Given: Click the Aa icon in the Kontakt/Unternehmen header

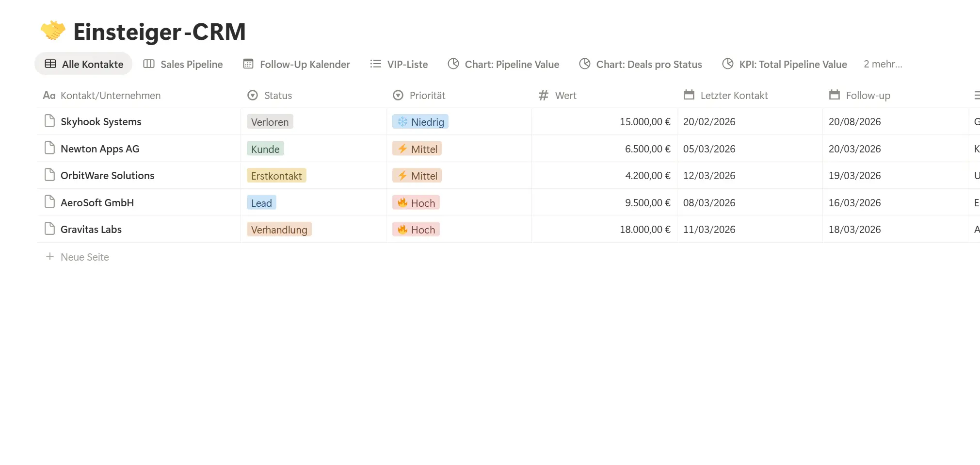Looking at the screenshot, I should pos(48,95).
